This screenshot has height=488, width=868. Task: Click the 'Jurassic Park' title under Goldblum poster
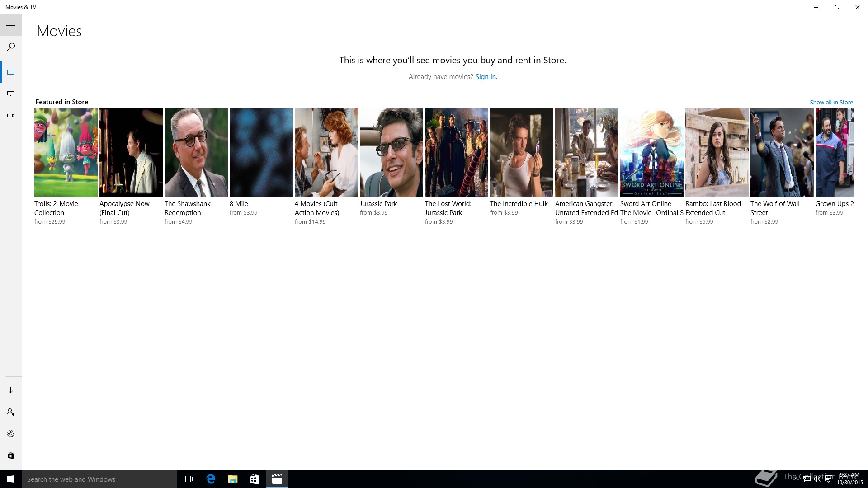pyautogui.click(x=378, y=204)
